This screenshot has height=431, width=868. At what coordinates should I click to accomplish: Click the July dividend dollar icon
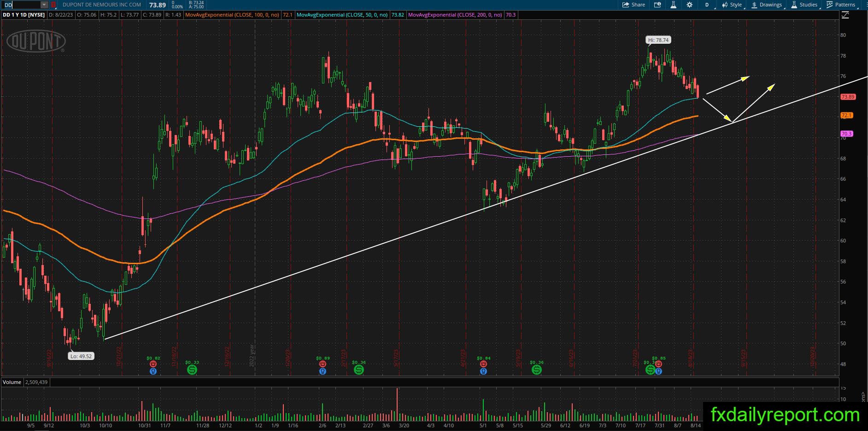pyautogui.click(x=650, y=369)
